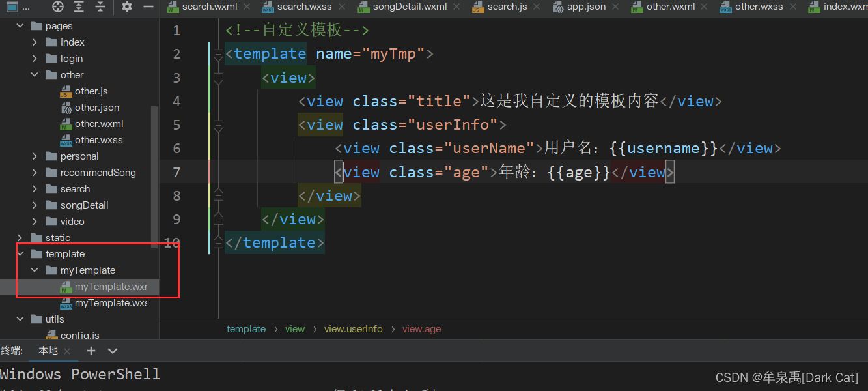
Task: Collapse the template folder chevron
Action: (x=20, y=254)
